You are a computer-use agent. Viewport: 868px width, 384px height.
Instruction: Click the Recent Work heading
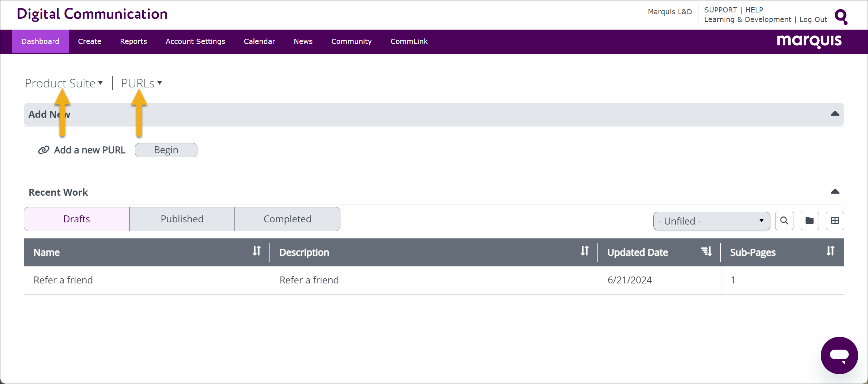pyautogui.click(x=58, y=192)
